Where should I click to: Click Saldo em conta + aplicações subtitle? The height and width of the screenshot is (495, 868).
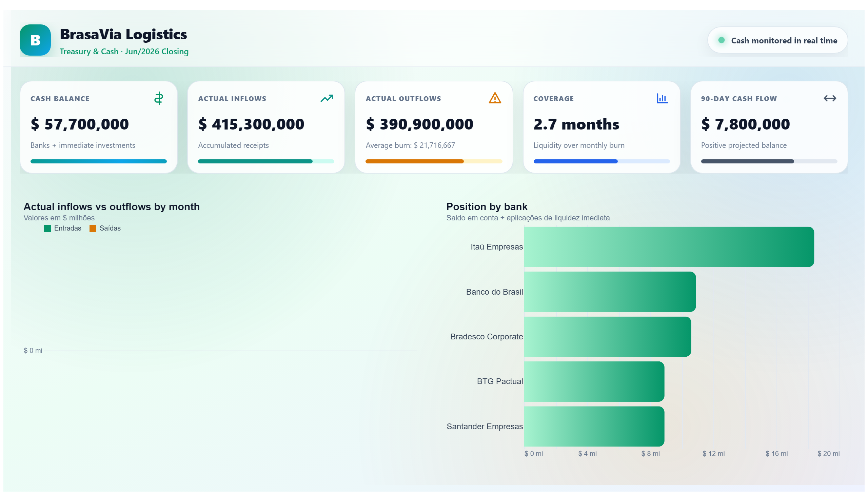click(x=528, y=218)
